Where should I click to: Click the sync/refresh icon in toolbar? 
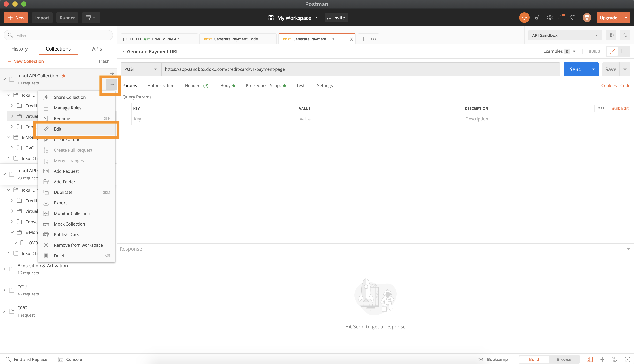pyautogui.click(x=524, y=17)
